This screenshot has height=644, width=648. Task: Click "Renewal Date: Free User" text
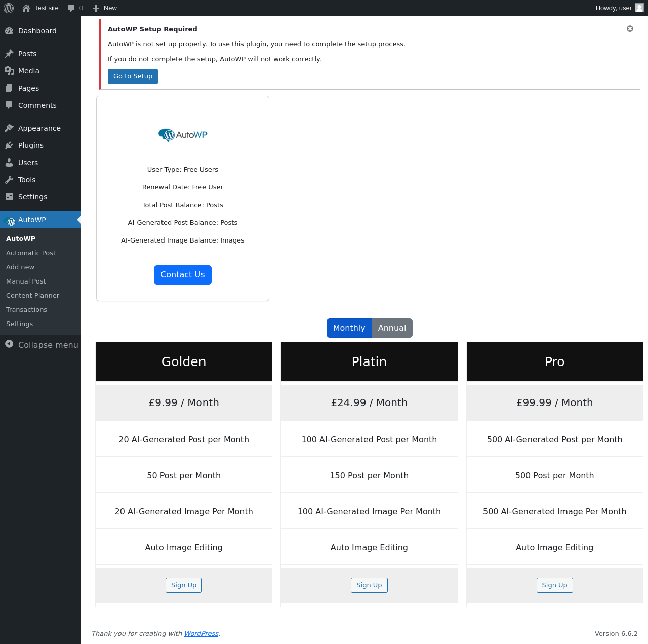183,187
